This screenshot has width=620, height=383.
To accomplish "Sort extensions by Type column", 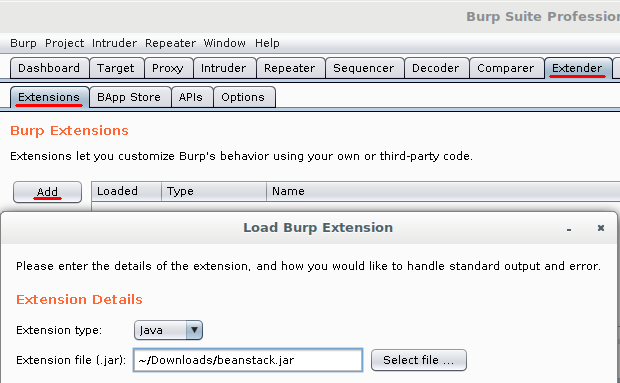I will pyautogui.click(x=214, y=191).
